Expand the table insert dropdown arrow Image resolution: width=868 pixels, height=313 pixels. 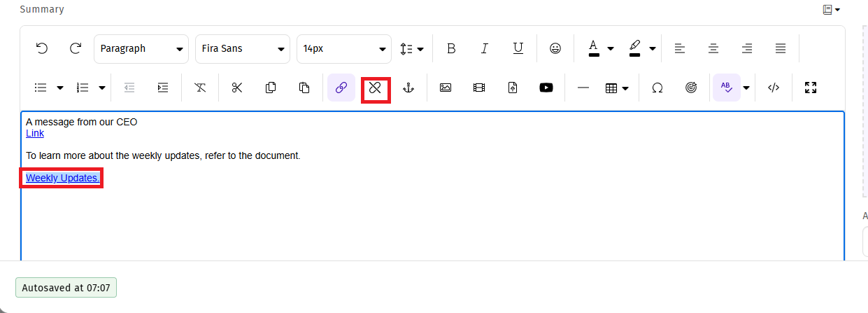point(625,88)
